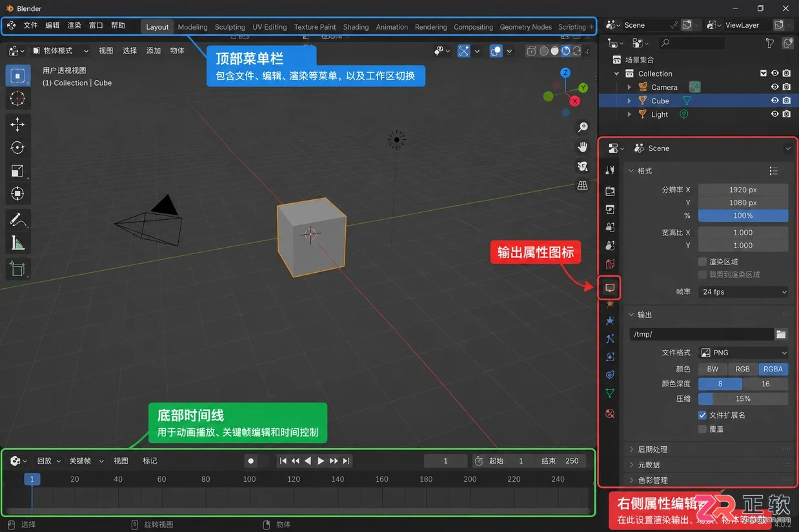This screenshot has height=532, width=799.
Task: Open the red sphere Material properties tab
Action: point(610,413)
